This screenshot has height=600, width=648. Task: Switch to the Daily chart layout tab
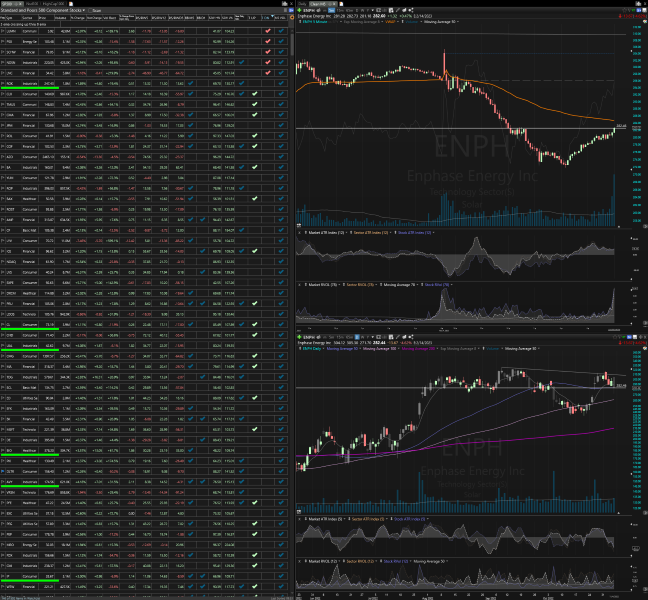pyautogui.click(x=302, y=4)
